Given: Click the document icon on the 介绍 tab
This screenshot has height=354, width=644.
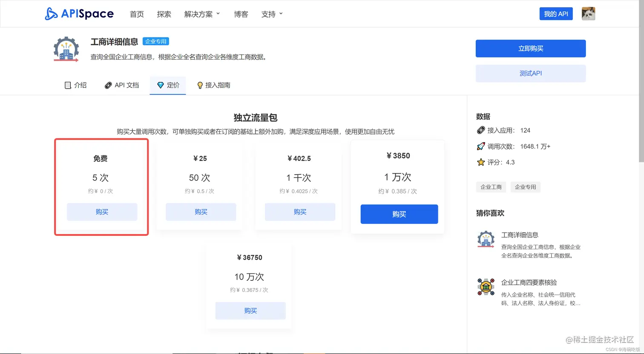Looking at the screenshot, I should coord(68,85).
